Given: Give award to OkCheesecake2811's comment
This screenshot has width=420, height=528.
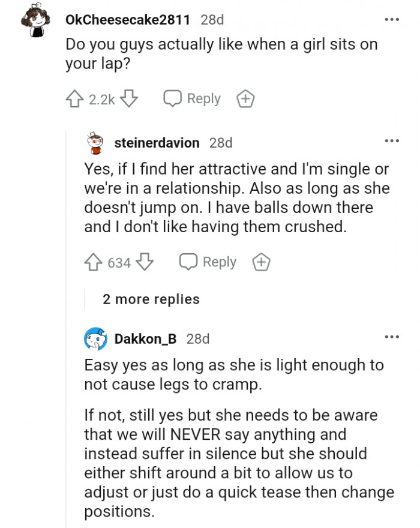Looking at the screenshot, I should click(x=245, y=99).
